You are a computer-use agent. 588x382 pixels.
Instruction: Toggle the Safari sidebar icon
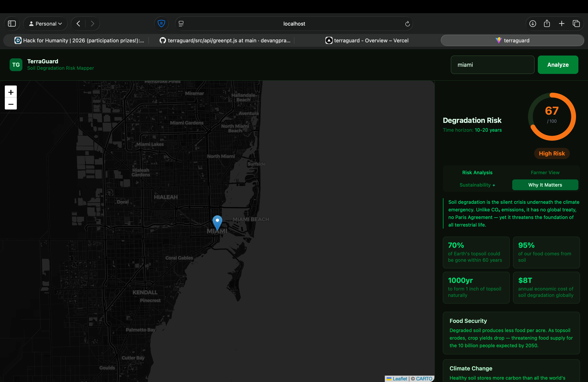coord(12,24)
